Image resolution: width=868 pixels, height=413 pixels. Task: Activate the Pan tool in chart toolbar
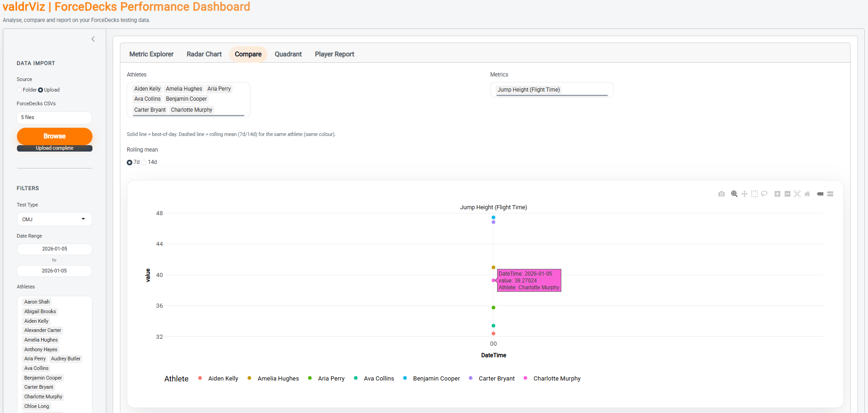(744, 194)
